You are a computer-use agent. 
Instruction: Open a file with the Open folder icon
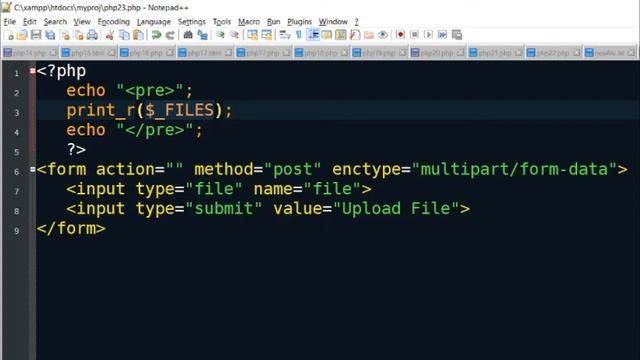coord(22,35)
